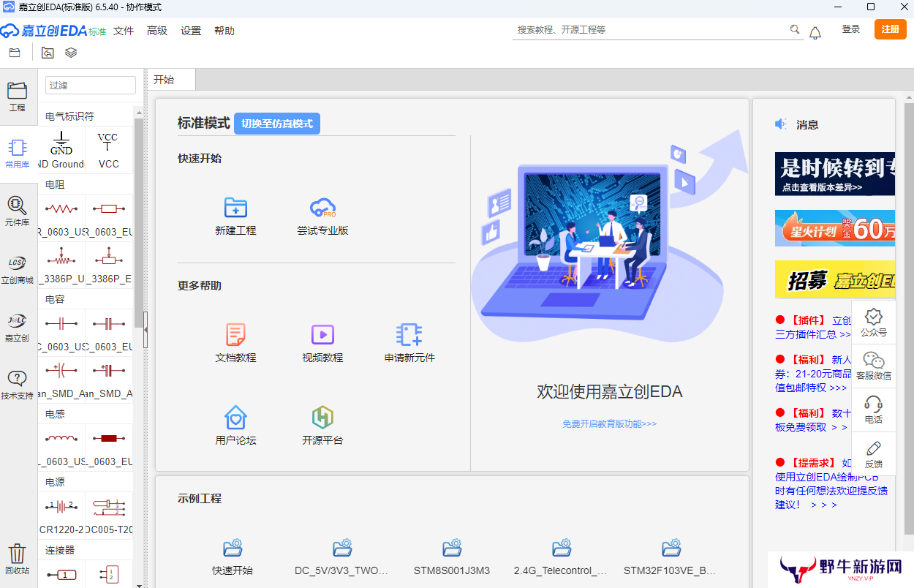This screenshot has height=588, width=914.
Task: Open the 嘉立创 JLC sidebar icon
Action: tap(17, 326)
